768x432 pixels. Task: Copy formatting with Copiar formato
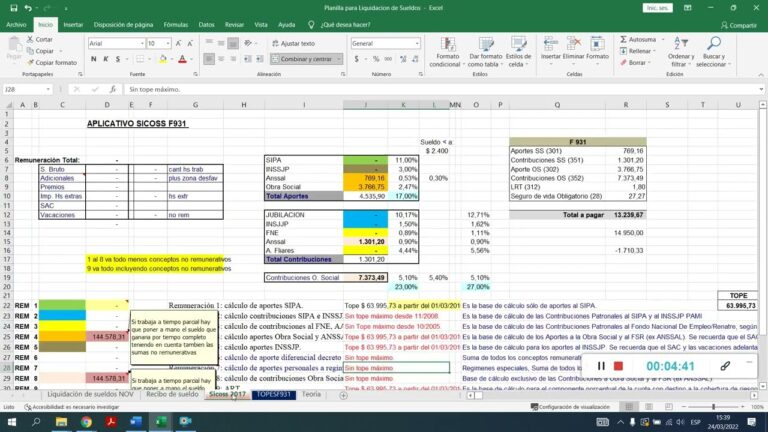tap(52, 63)
